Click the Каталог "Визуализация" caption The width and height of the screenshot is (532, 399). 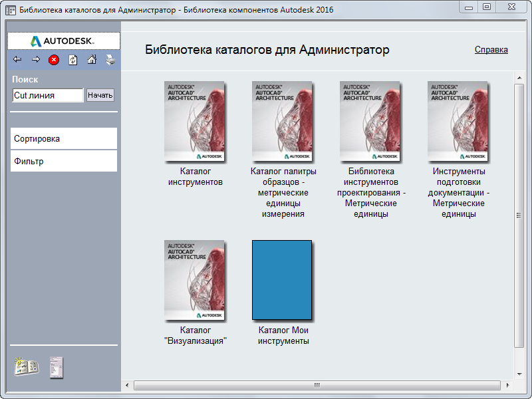(x=196, y=336)
